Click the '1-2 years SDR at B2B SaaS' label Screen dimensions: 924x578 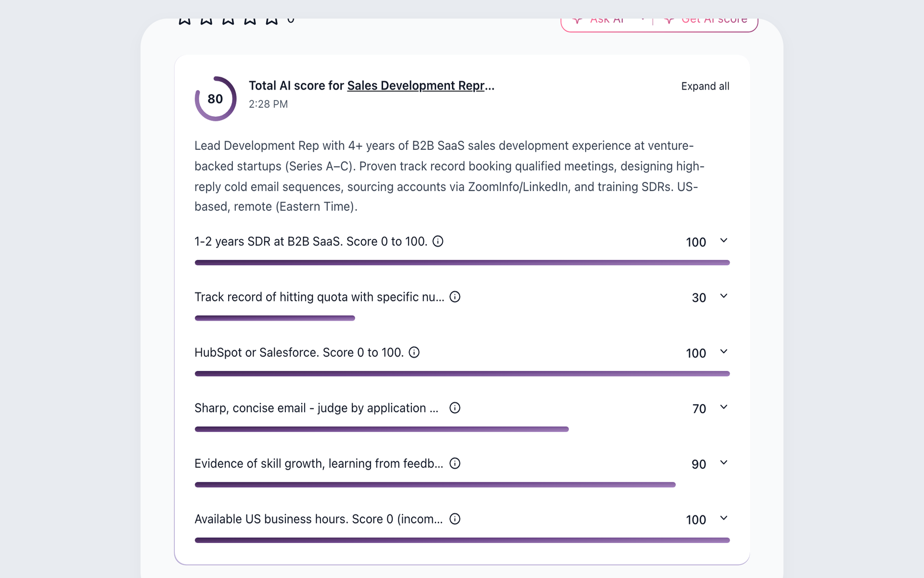pos(311,241)
